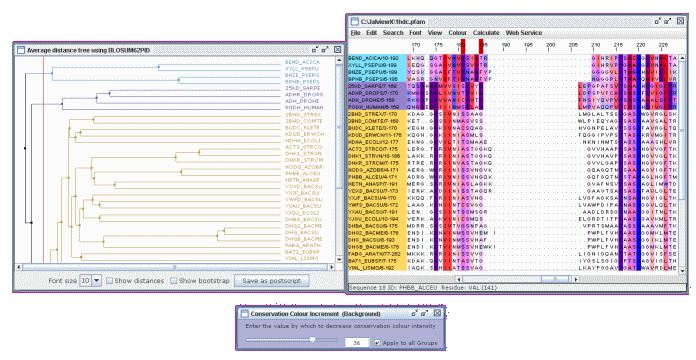The height and width of the screenshot is (360, 696).
Task: Click the alignment horizontal scrollbar thumb
Action: pyautogui.click(x=555, y=279)
